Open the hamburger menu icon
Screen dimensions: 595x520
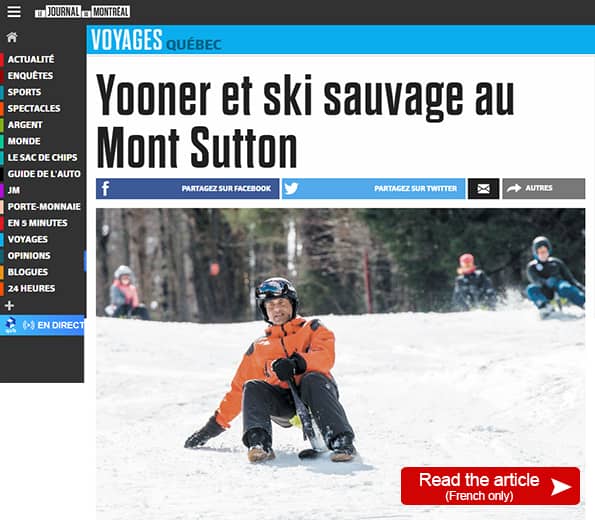click(14, 11)
